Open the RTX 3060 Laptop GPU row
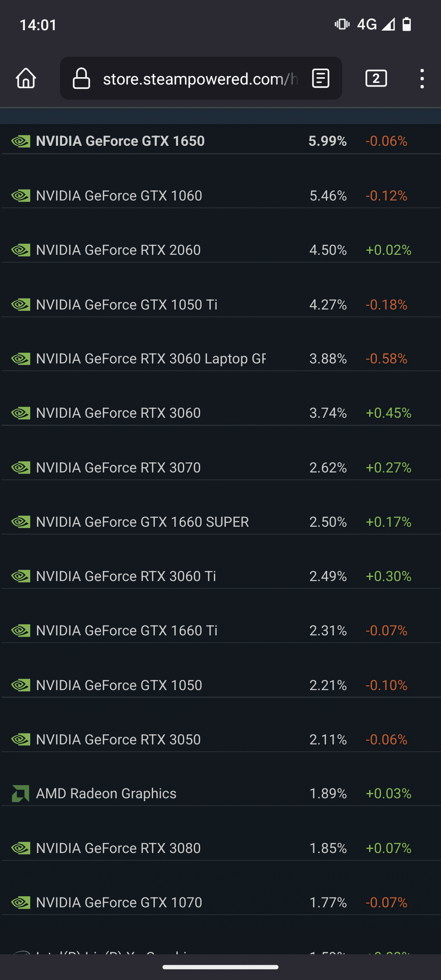This screenshot has width=441, height=980. 151,359
